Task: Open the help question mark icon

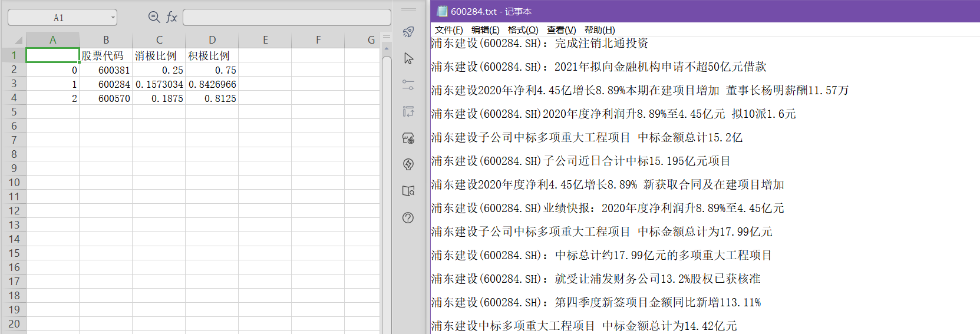Action: point(408,217)
